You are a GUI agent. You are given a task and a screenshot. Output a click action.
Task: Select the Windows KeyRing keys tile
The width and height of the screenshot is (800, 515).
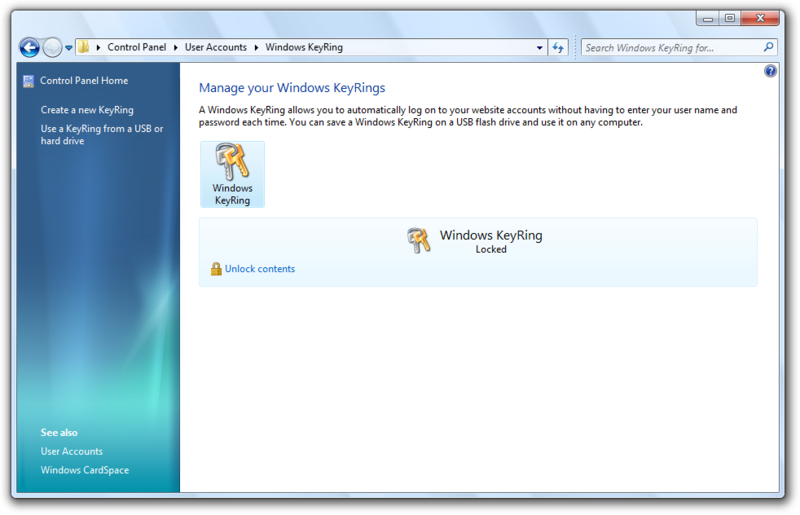tap(232, 174)
